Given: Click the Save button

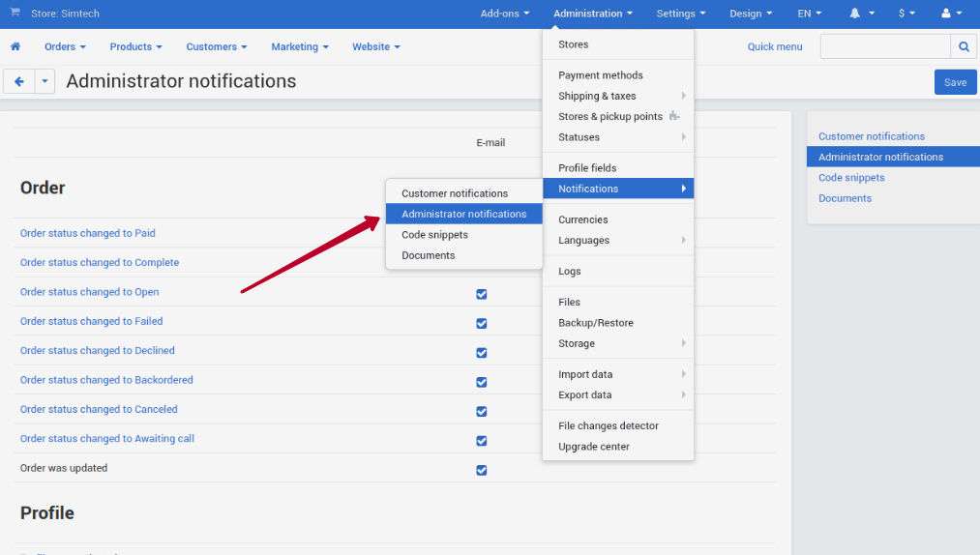Looking at the screenshot, I should click(x=955, y=82).
